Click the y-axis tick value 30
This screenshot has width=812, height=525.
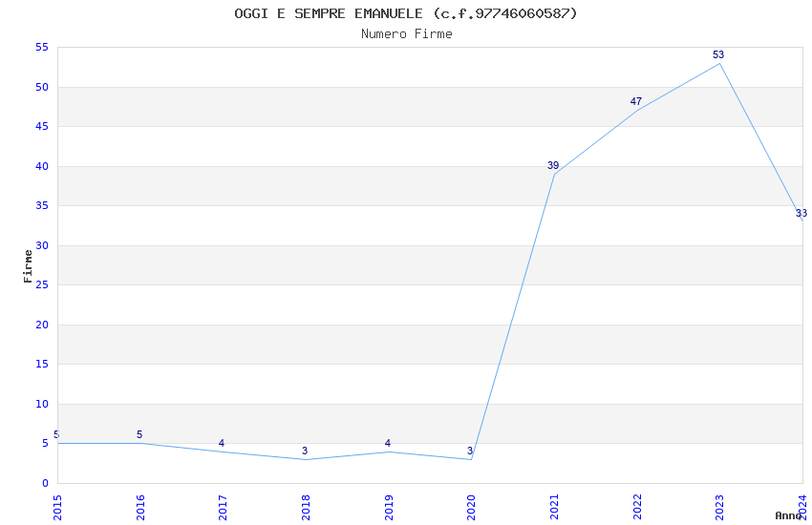point(42,245)
